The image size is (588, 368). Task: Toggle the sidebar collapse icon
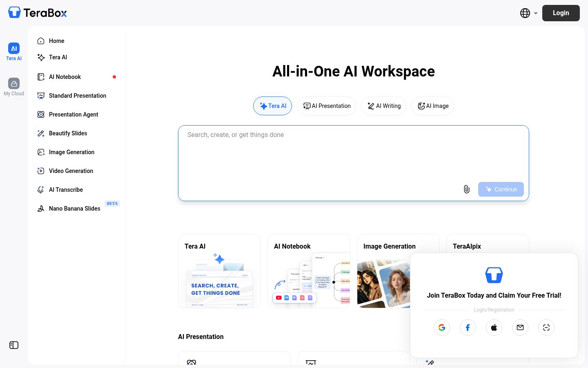(14, 345)
